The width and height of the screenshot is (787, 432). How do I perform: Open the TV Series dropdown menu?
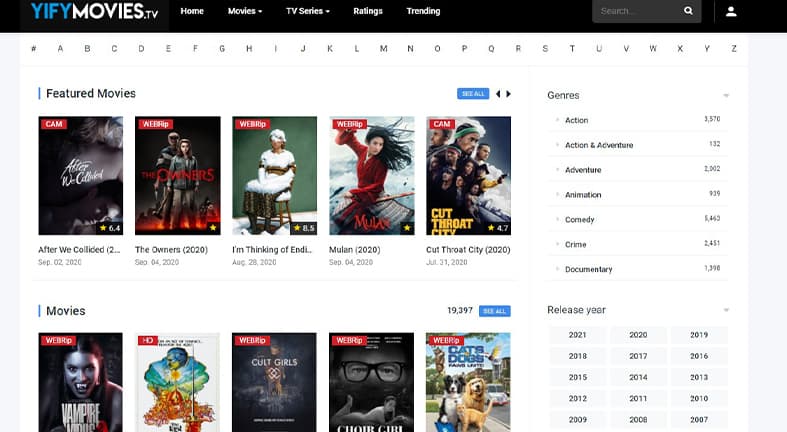coord(308,11)
